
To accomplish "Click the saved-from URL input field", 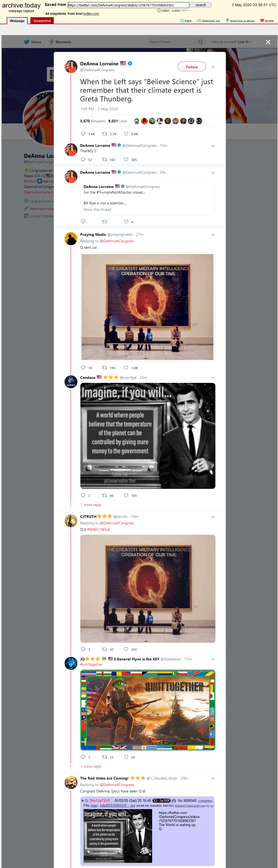I will [129, 5].
